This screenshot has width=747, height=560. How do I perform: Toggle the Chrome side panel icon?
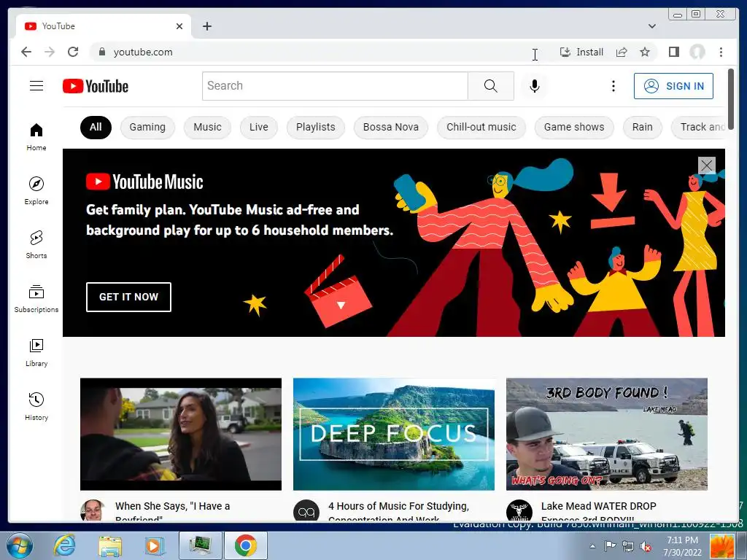point(673,52)
